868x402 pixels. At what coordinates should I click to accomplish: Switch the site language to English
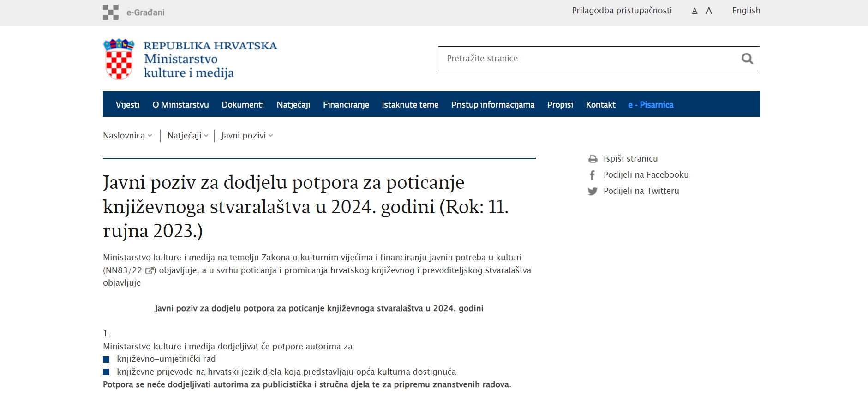[746, 11]
